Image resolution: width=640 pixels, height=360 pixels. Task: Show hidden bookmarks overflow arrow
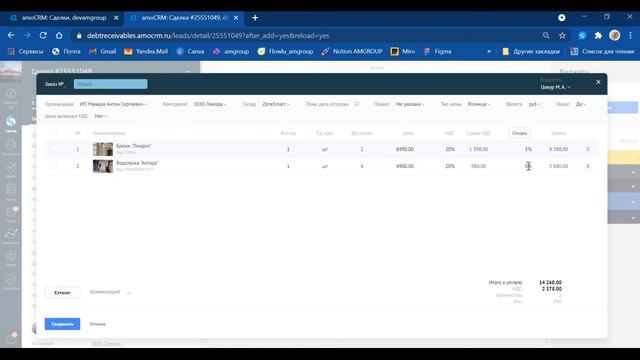pos(489,51)
